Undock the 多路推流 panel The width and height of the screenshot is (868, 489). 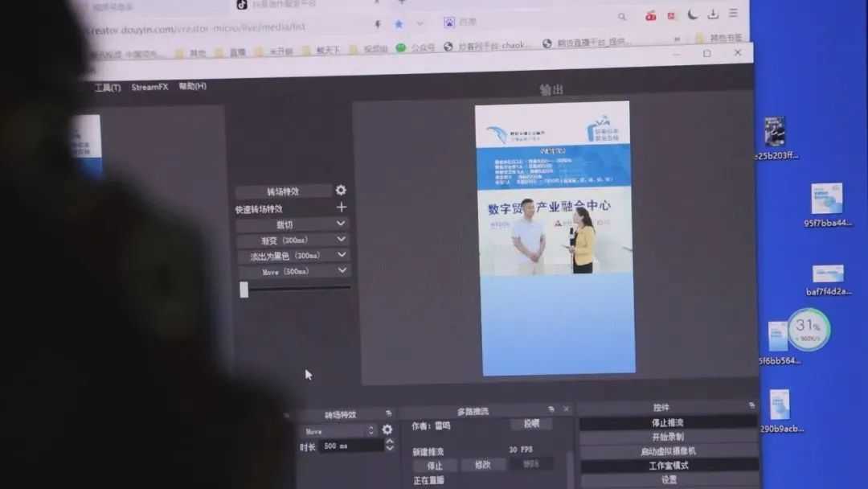pyautogui.click(x=551, y=409)
